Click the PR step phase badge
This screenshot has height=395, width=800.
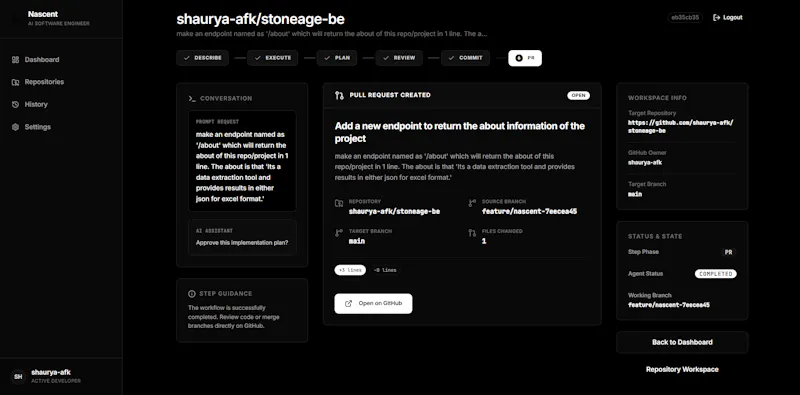(729, 252)
